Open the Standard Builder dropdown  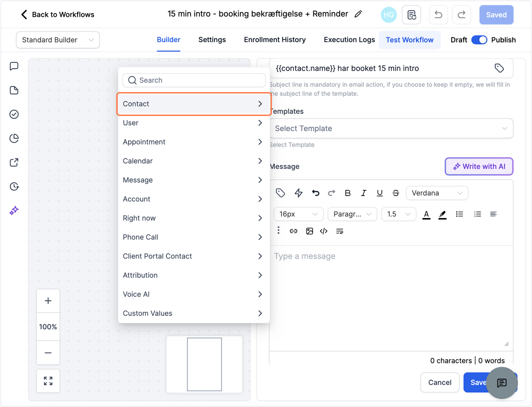pyautogui.click(x=58, y=40)
